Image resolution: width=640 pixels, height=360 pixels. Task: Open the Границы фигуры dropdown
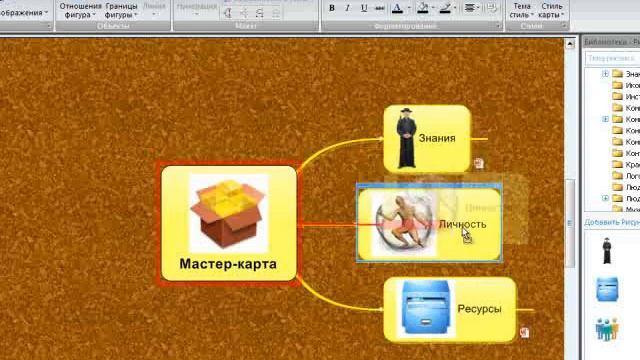121,11
